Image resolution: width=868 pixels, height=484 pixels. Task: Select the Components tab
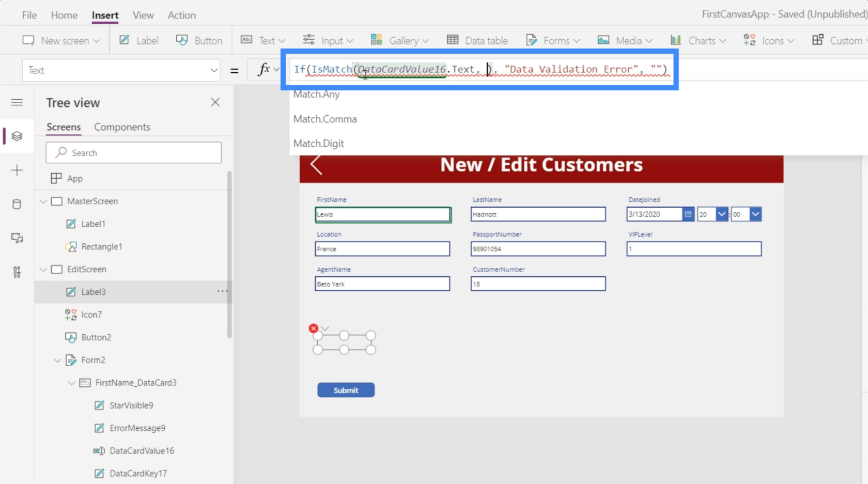(x=122, y=127)
